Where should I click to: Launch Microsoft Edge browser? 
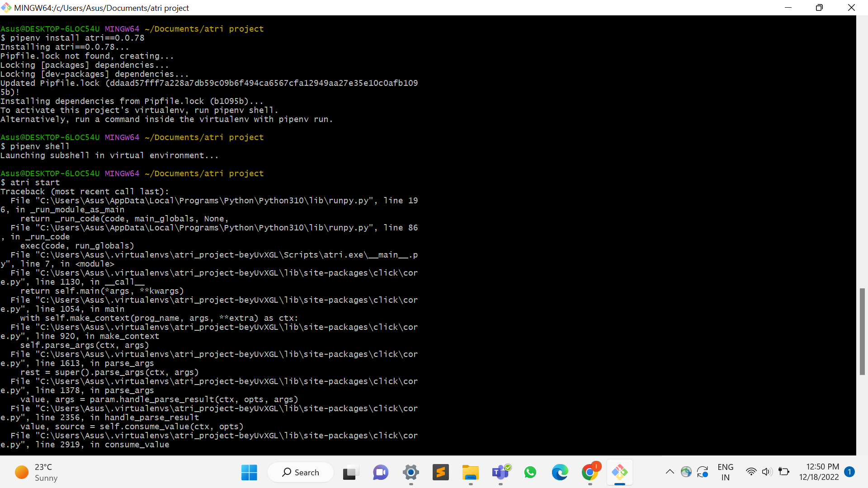[560, 472]
